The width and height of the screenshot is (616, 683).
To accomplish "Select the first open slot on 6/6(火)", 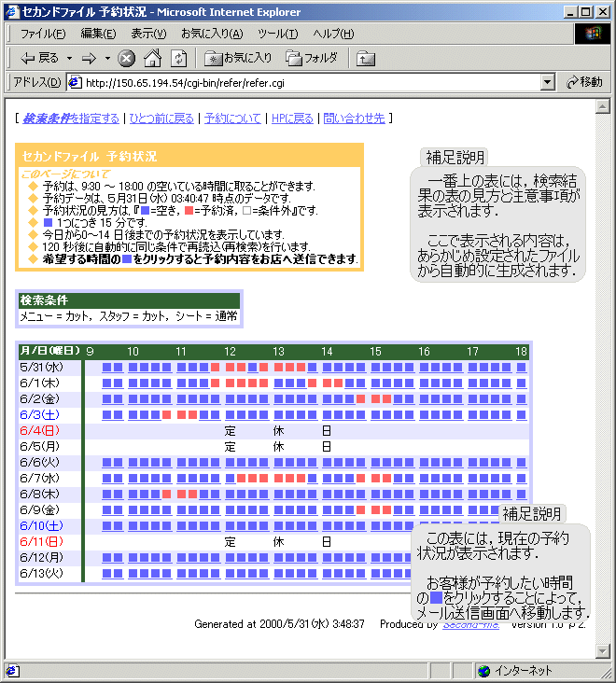I will click(106, 463).
